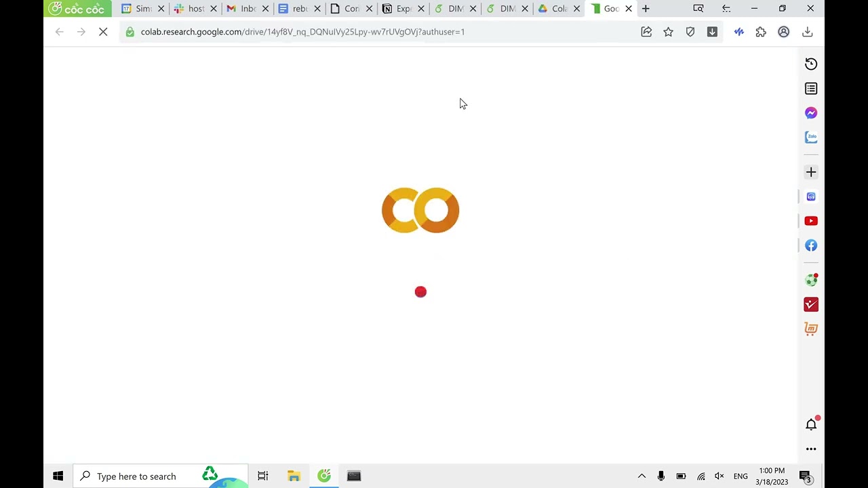Open the Savior media download icon
This screenshot has height=488, width=868.
pyautogui.click(x=712, y=32)
